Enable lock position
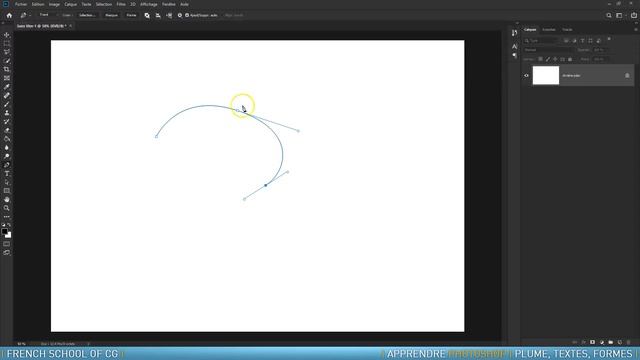Viewport: 640px width, 360px height. point(555,59)
